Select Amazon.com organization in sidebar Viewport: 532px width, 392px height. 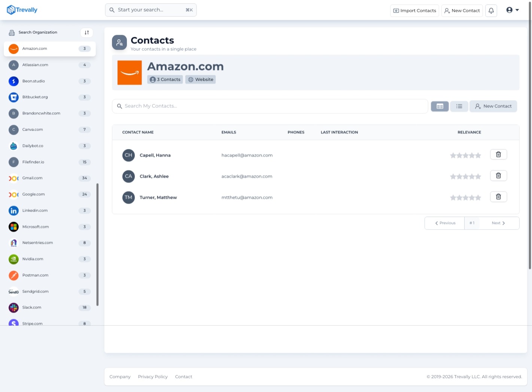[x=50, y=49]
